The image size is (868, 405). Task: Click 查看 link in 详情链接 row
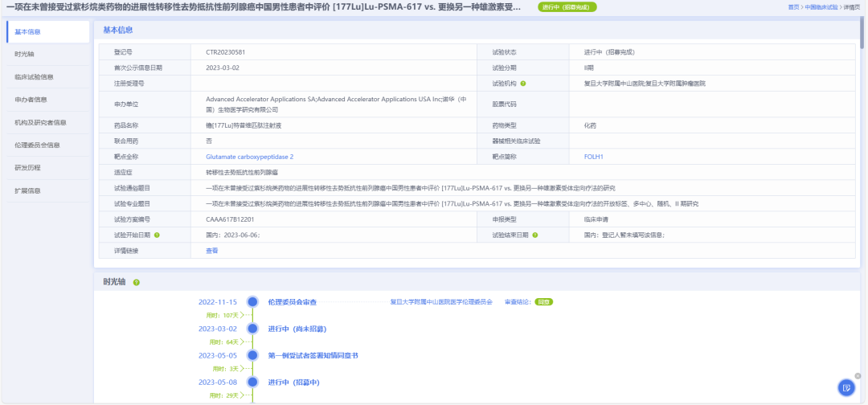point(211,251)
